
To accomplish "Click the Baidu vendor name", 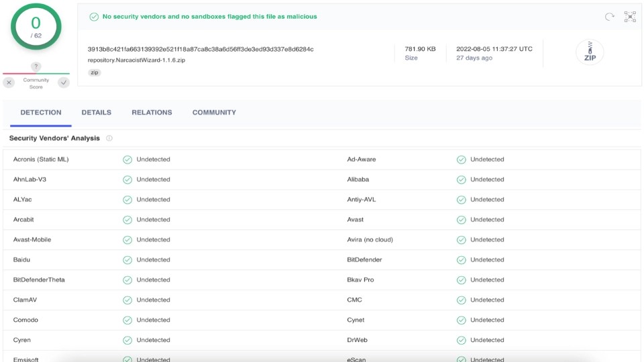I will tap(21, 260).
